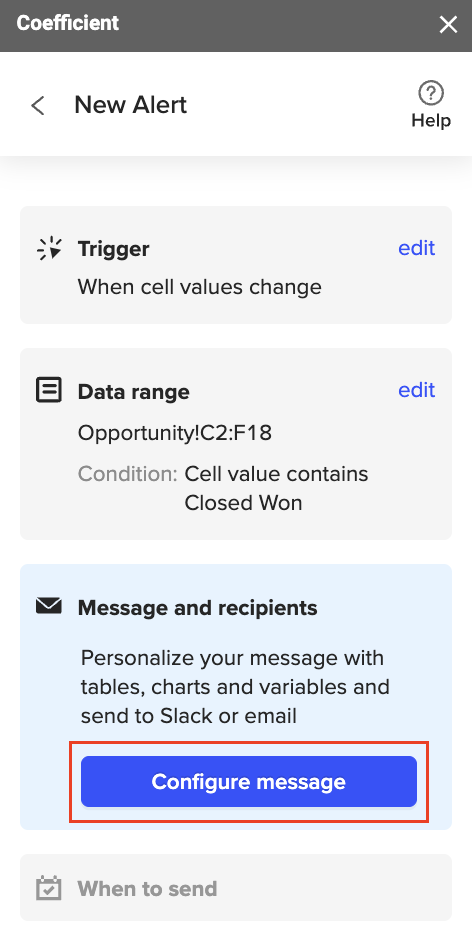Click the New Alert title
Image resolution: width=472 pixels, height=942 pixels.
130,105
